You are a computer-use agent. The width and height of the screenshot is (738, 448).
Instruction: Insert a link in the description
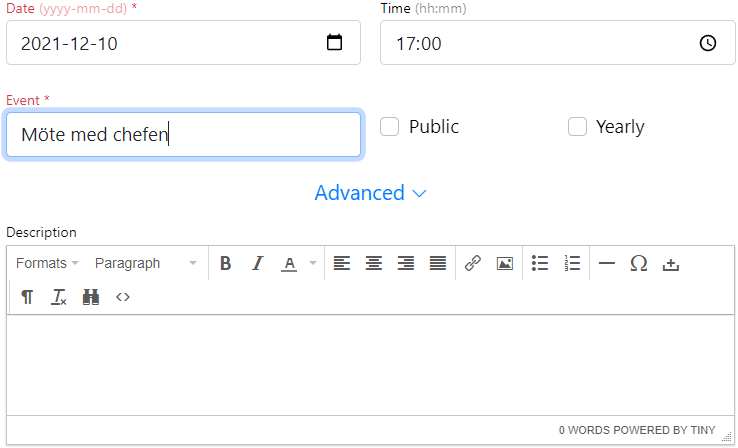[x=473, y=263]
